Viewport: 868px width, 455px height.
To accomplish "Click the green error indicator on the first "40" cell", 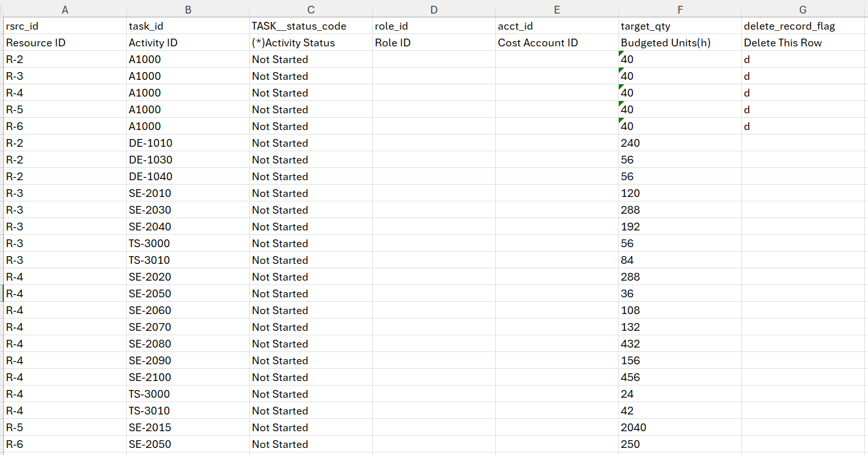I will click(x=622, y=55).
